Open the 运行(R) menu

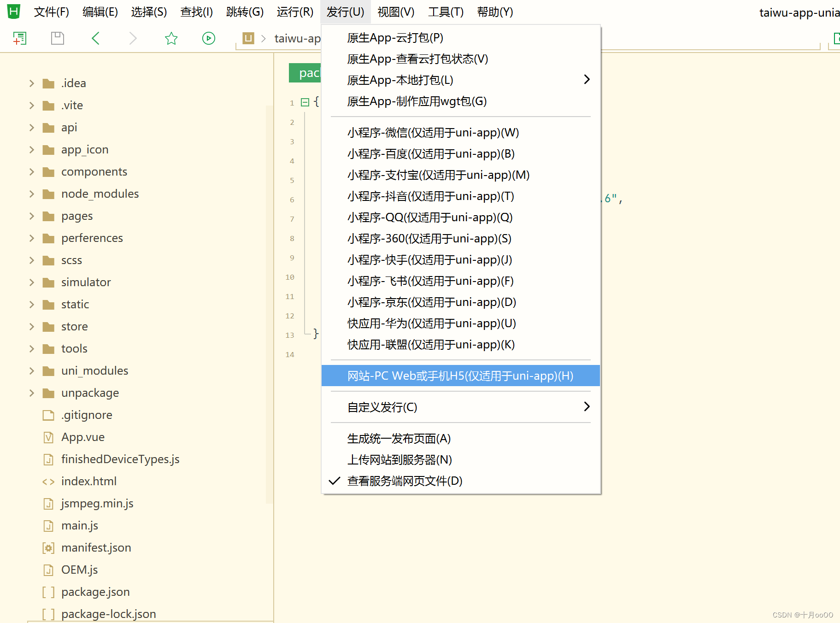pos(295,12)
